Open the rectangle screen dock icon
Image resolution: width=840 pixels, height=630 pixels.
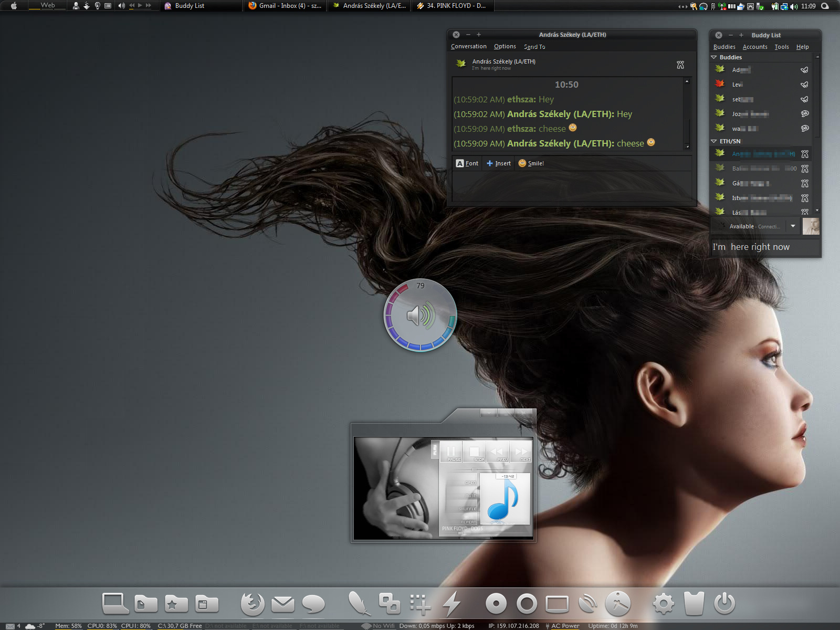557,604
